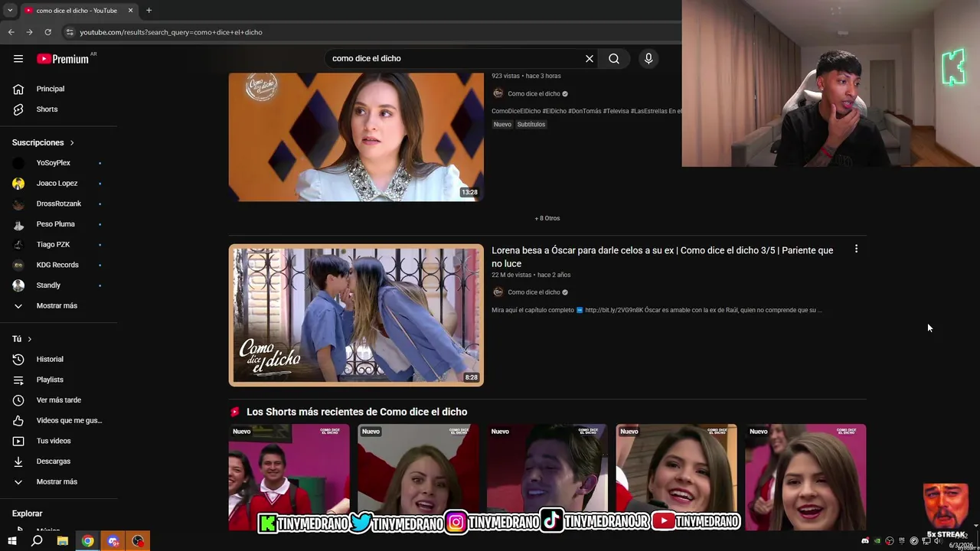Open Standly subscription channel
Image resolution: width=980 pixels, height=551 pixels.
point(48,285)
